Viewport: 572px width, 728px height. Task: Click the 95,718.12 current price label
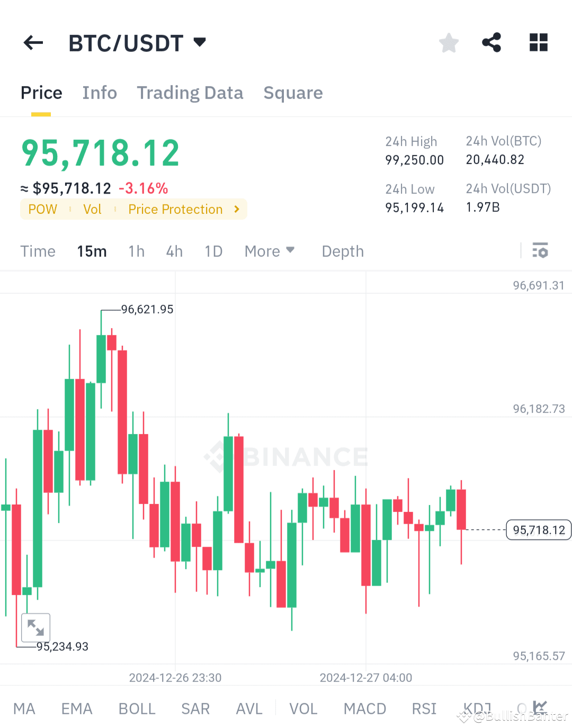tap(539, 529)
